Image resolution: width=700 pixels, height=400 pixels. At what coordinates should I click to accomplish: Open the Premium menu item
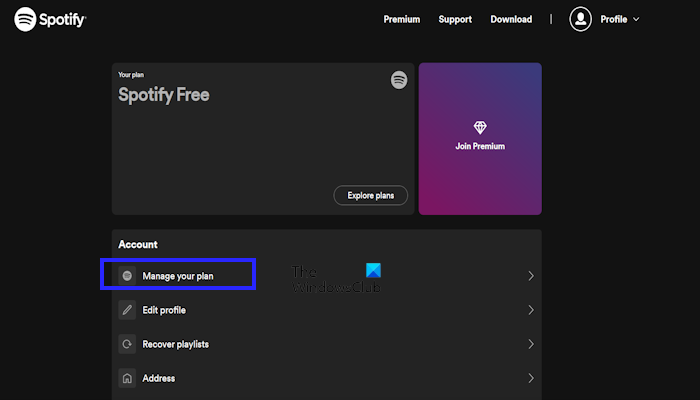402,19
